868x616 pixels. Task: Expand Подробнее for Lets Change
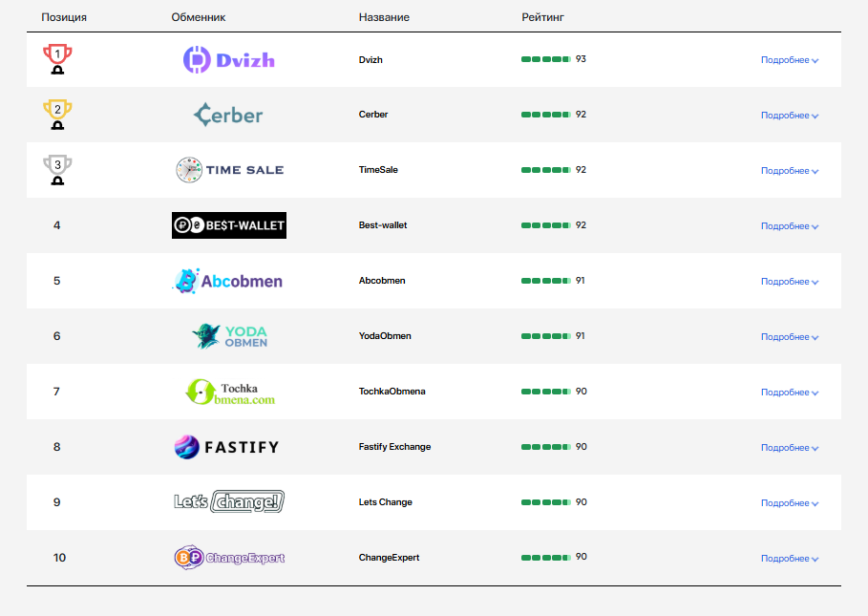(790, 502)
